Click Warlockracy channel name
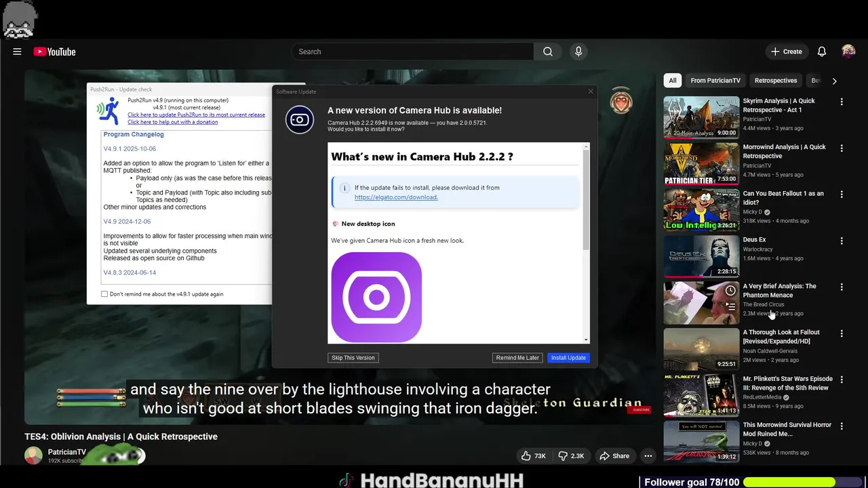Image resolution: width=868 pixels, height=488 pixels. tap(757, 249)
